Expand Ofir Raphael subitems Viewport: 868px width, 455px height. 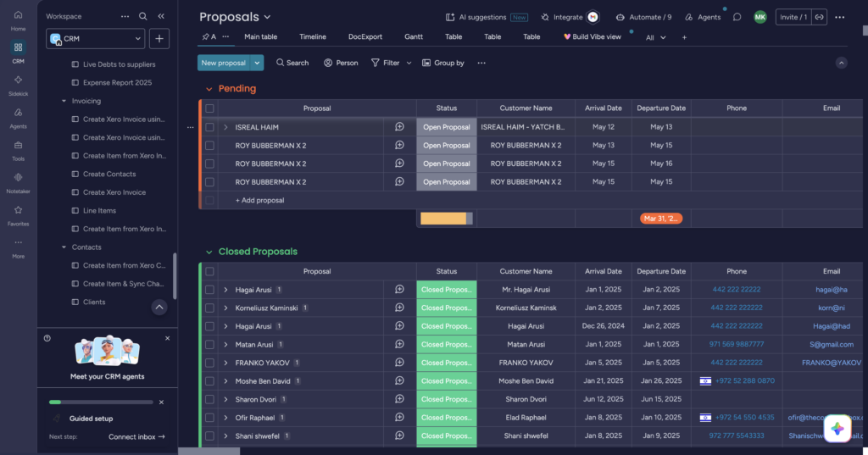click(x=225, y=418)
